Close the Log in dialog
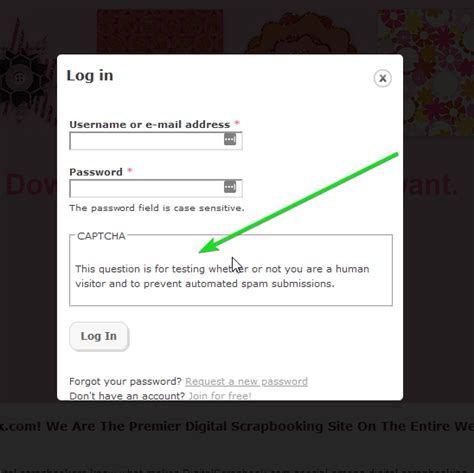The image size is (474, 473). click(x=382, y=78)
